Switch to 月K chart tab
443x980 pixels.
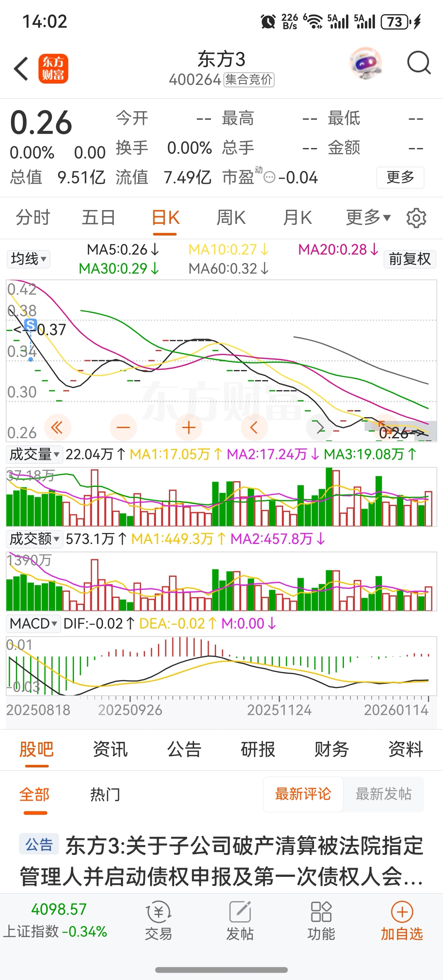point(297,218)
